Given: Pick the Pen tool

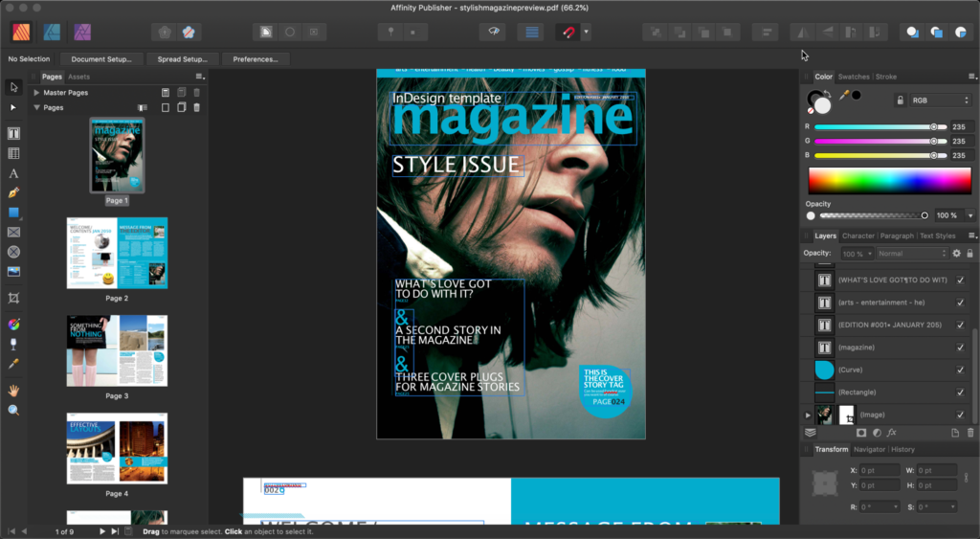Looking at the screenshot, I should (x=13, y=192).
